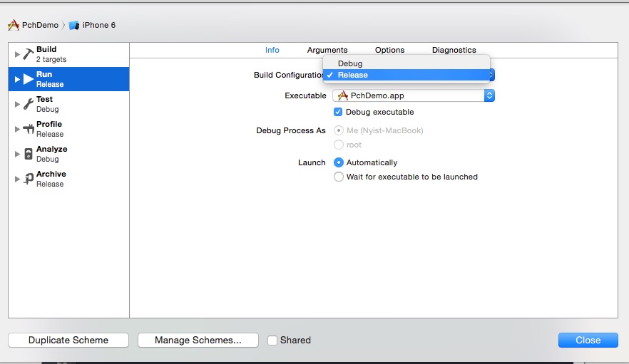Click the PchDemo project icon in breadcrumb
629x364 pixels.
tap(13, 25)
